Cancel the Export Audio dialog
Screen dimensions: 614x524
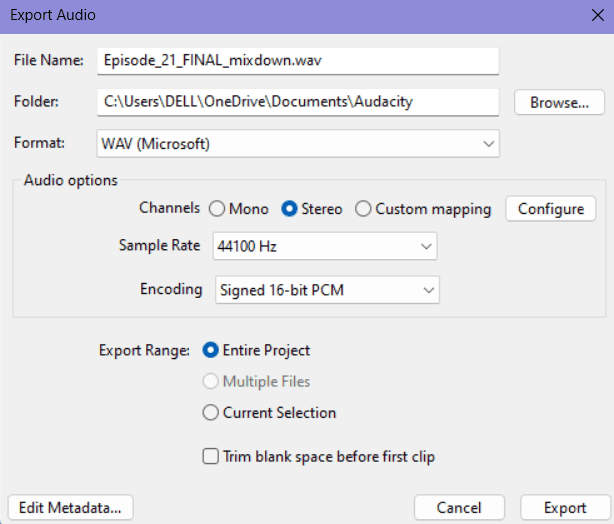click(x=459, y=508)
